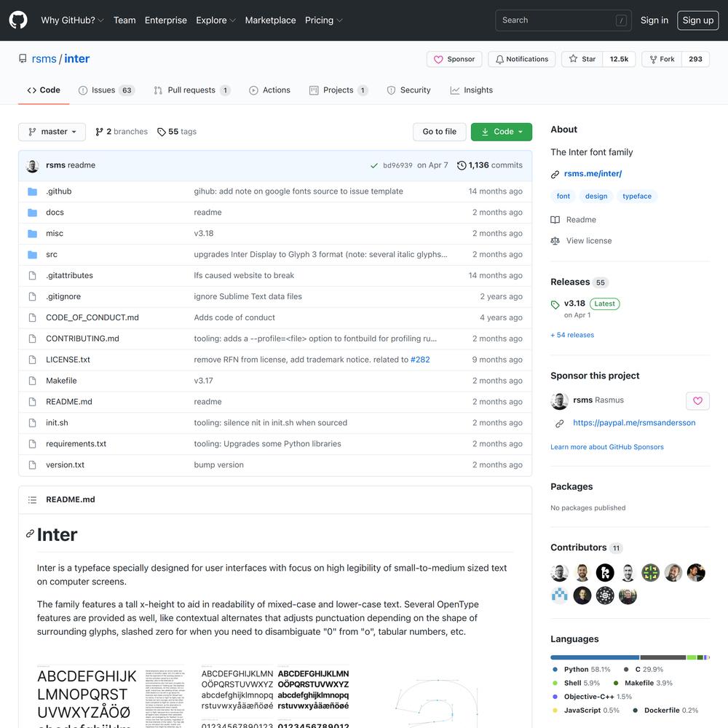Viewport: 728px width, 728px height.
Task: Click Marketplace in the top navigation
Action: (270, 20)
